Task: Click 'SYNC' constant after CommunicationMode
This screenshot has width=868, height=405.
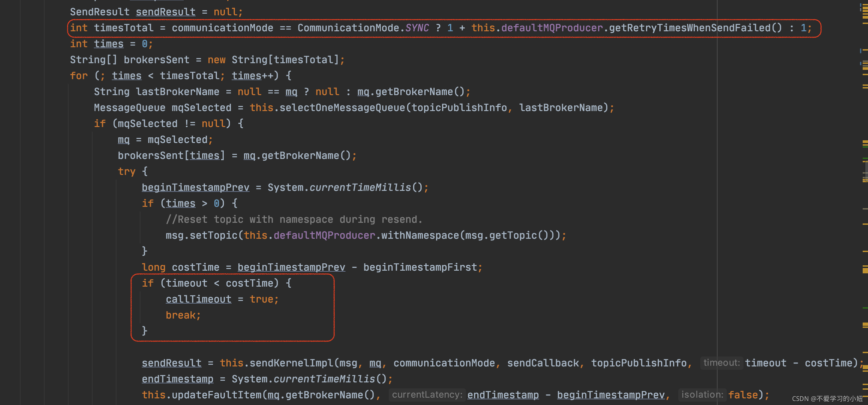Action: coord(417,28)
